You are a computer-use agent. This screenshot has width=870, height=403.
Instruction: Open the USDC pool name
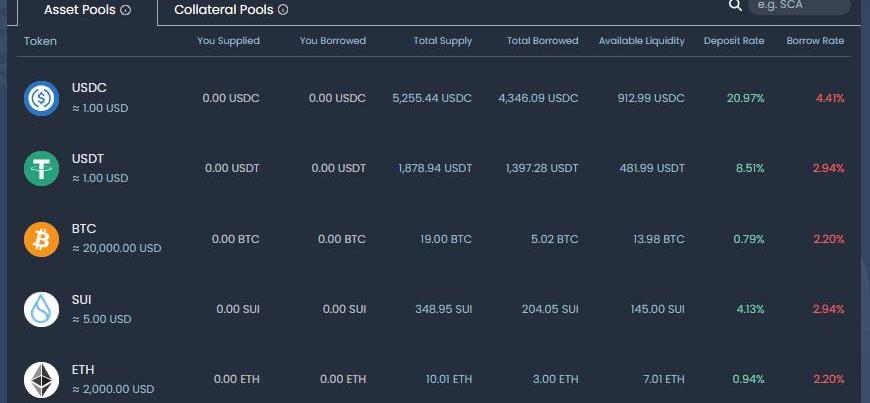pyautogui.click(x=89, y=89)
